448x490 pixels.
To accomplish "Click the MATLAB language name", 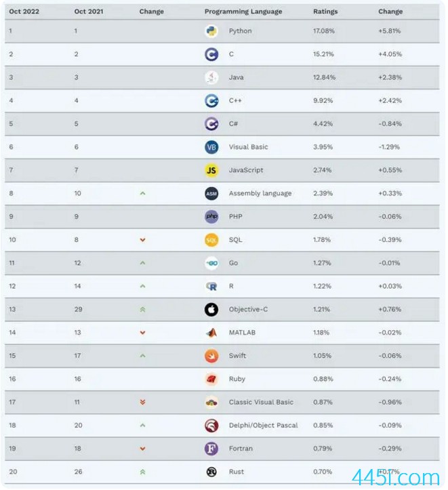I will pyautogui.click(x=242, y=333).
